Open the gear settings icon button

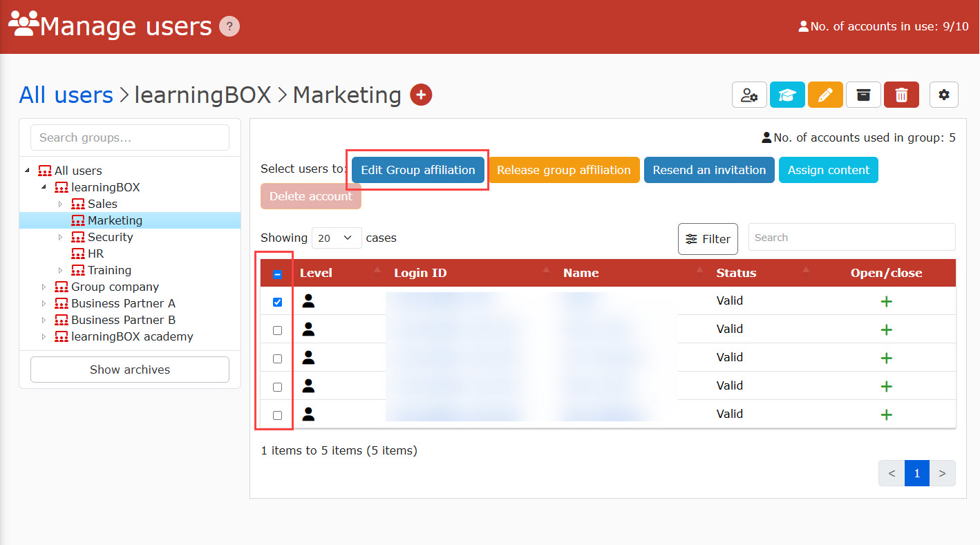coord(944,95)
